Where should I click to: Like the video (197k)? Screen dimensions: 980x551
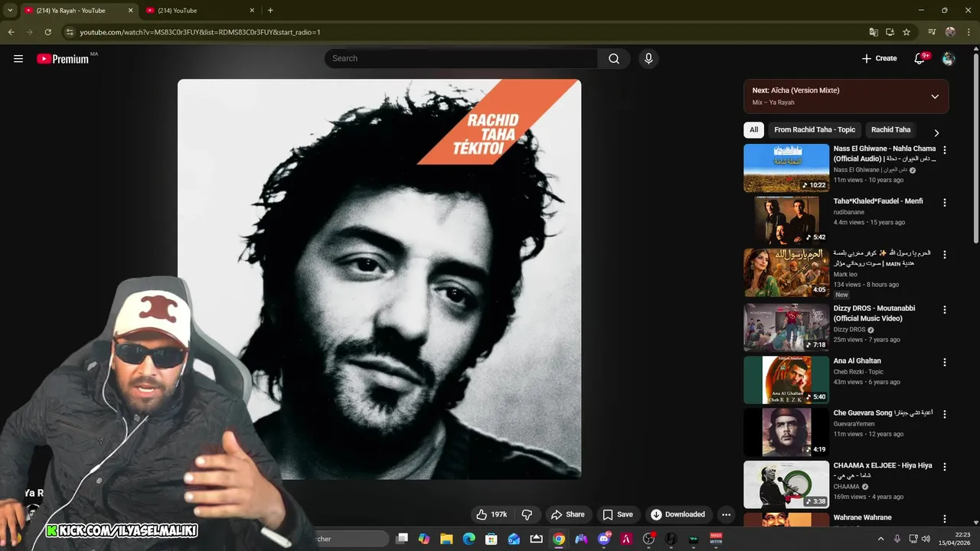click(492, 514)
